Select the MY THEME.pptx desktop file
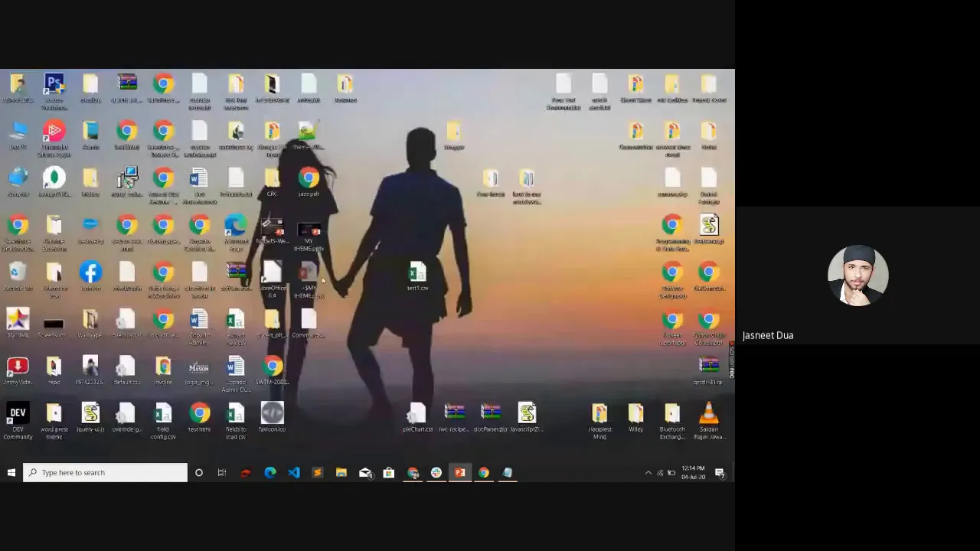The height and width of the screenshot is (551, 980). [x=309, y=236]
